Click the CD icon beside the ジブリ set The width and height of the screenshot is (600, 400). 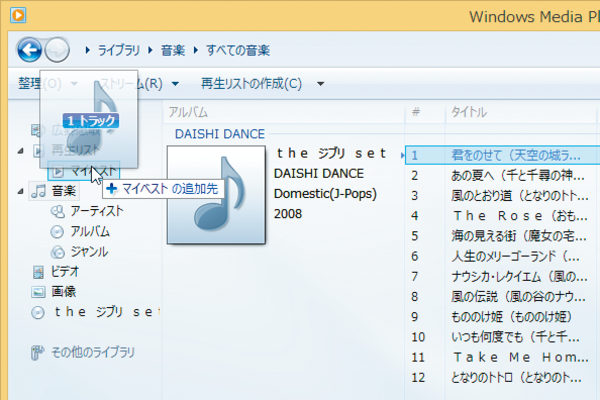point(38,313)
